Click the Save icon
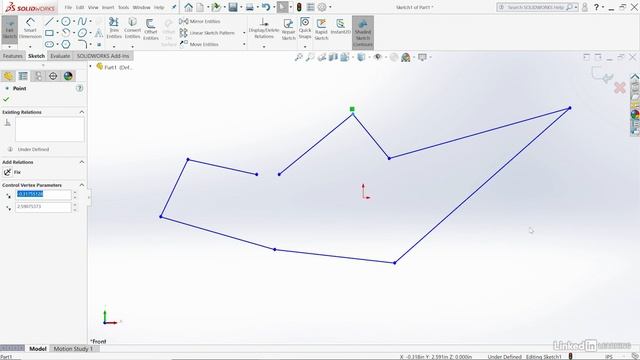640x360 pixels. click(x=233, y=7)
